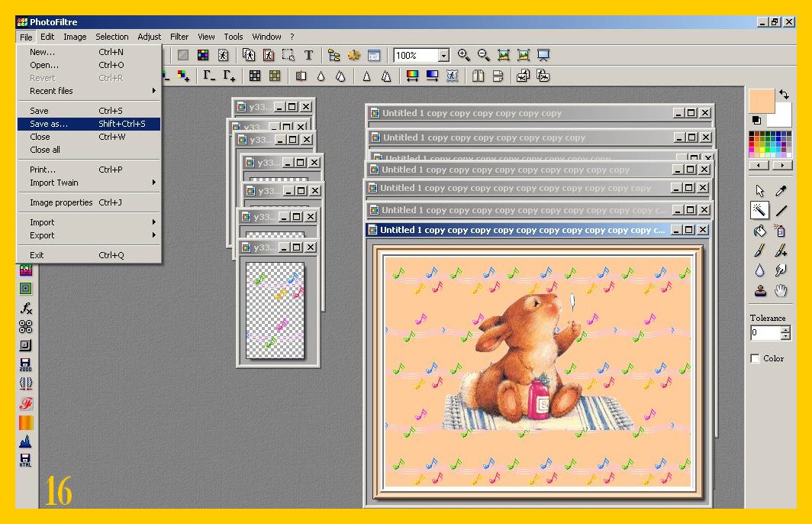The height and width of the screenshot is (524, 812).
Task: Choose the Clone Stamp tool
Action: point(759,290)
